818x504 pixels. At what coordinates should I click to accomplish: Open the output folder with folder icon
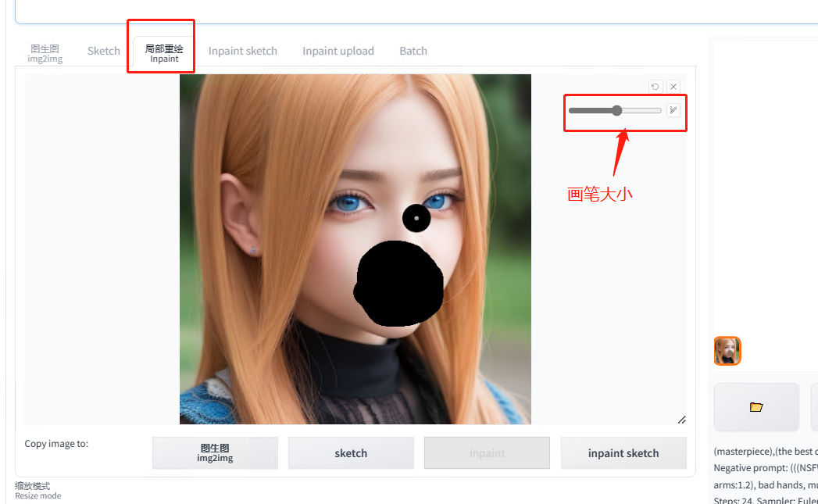755,407
